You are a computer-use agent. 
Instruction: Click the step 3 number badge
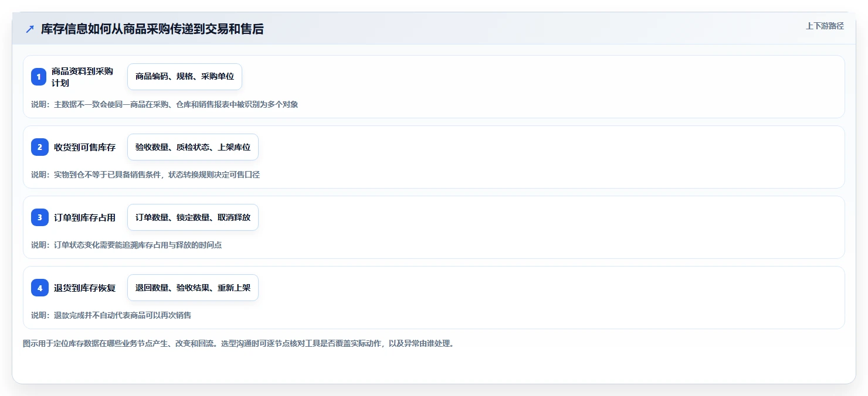(x=40, y=217)
